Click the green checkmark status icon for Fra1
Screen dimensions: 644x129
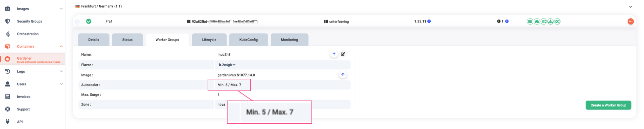[89, 21]
